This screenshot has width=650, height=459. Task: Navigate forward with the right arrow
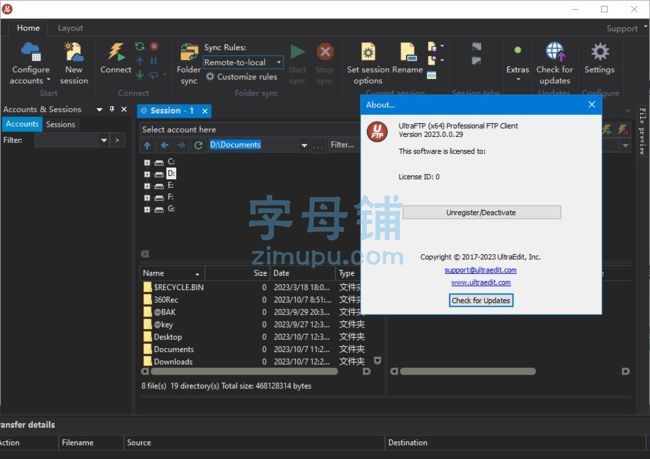point(181,145)
